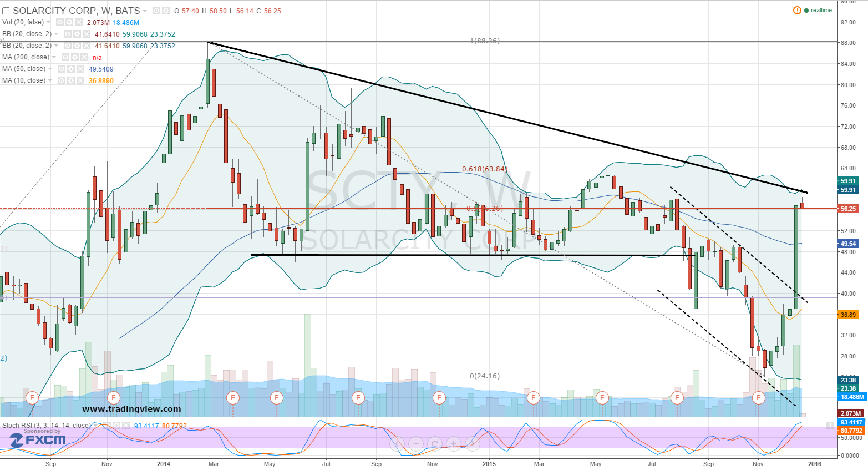Toggle visibility of the second BB (20, close, 2)
The width and height of the screenshot is (868, 470).
tap(68, 46)
